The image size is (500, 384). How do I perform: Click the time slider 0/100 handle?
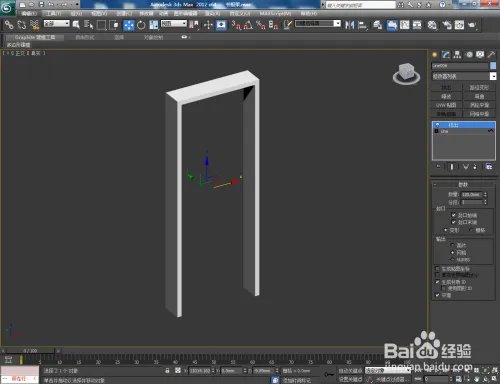pos(30,351)
